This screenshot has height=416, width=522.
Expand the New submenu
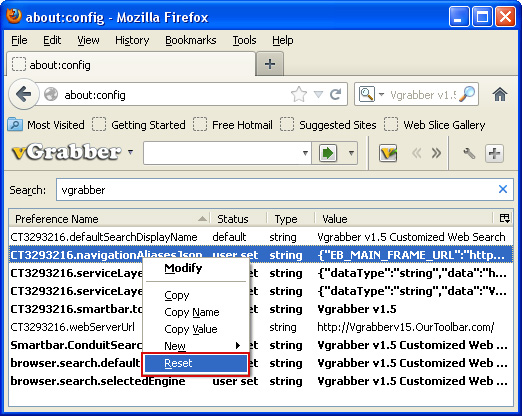(x=196, y=346)
